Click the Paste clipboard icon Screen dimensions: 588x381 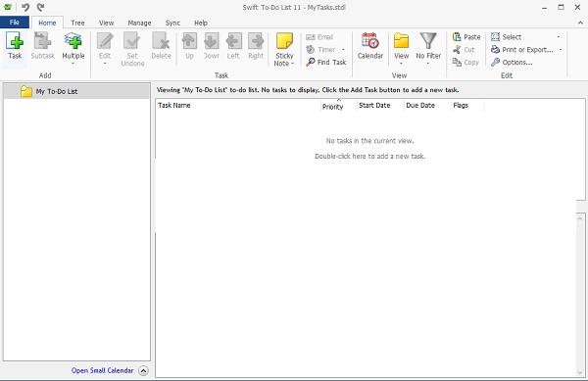point(457,36)
